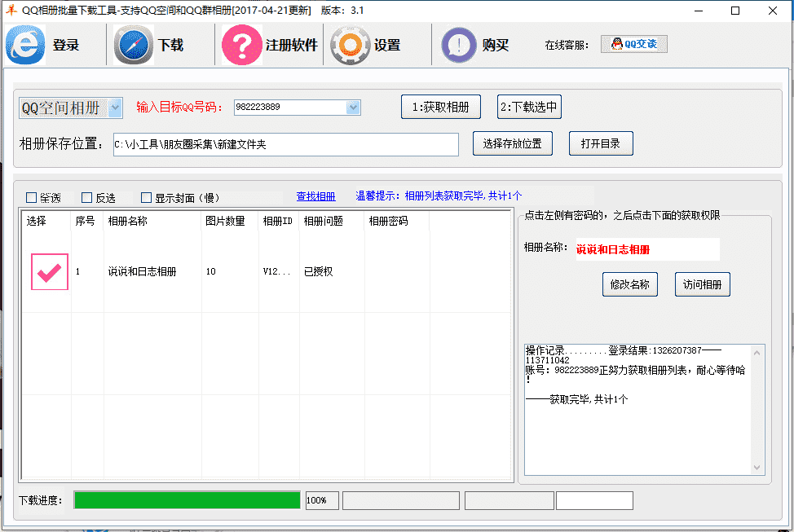This screenshot has height=532, width=794.
Task: Uncheck the pink checkmark for 说说和日志相册
Action: 50,272
